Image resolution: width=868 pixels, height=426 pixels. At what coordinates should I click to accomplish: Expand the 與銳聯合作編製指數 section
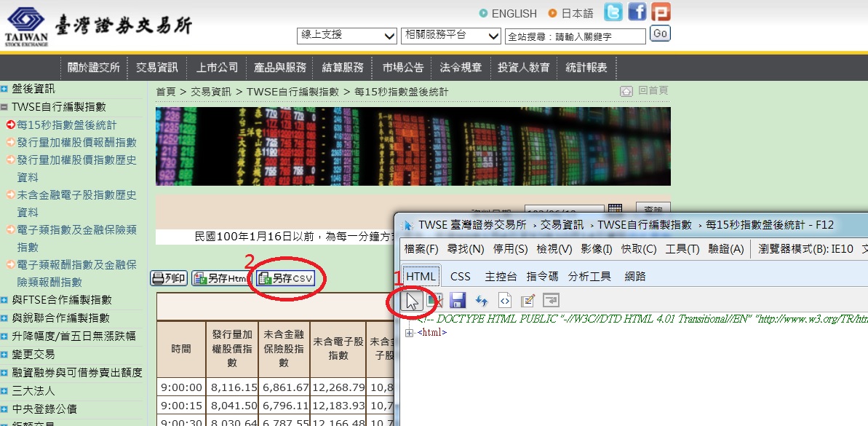click(4, 318)
